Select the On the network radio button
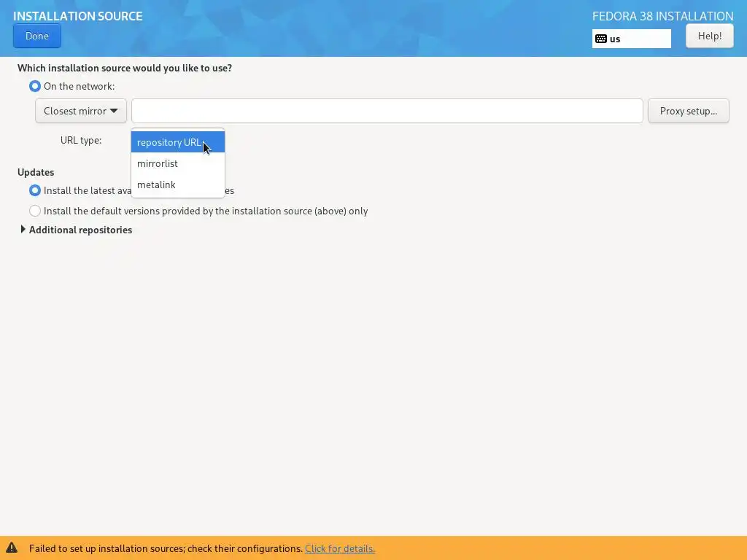 point(35,86)
